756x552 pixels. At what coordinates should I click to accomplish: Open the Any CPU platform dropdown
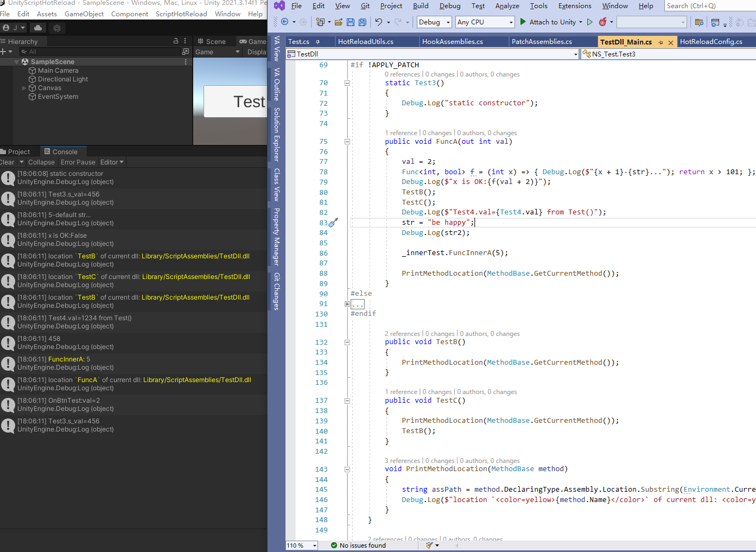click(485, 22)
